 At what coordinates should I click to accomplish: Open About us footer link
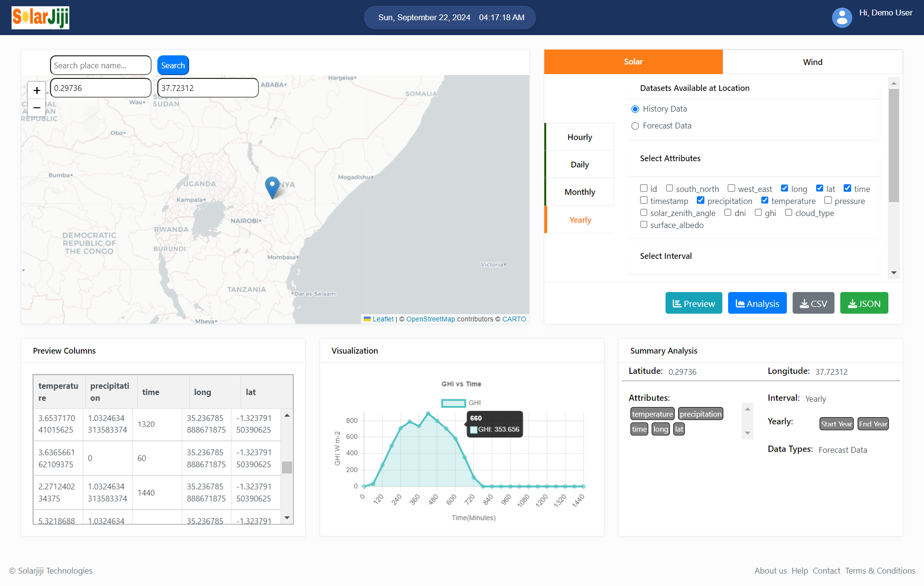click(770, 571)
